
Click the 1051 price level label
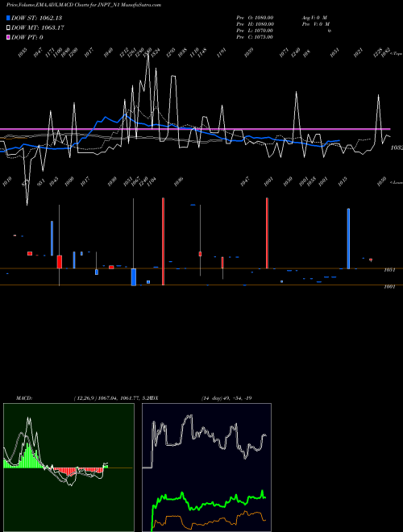point(389,270)
